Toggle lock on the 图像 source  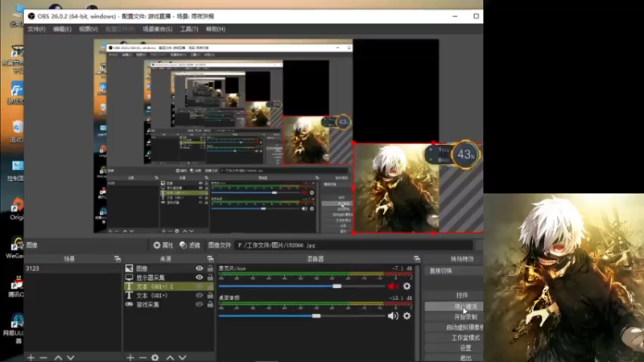210,269
